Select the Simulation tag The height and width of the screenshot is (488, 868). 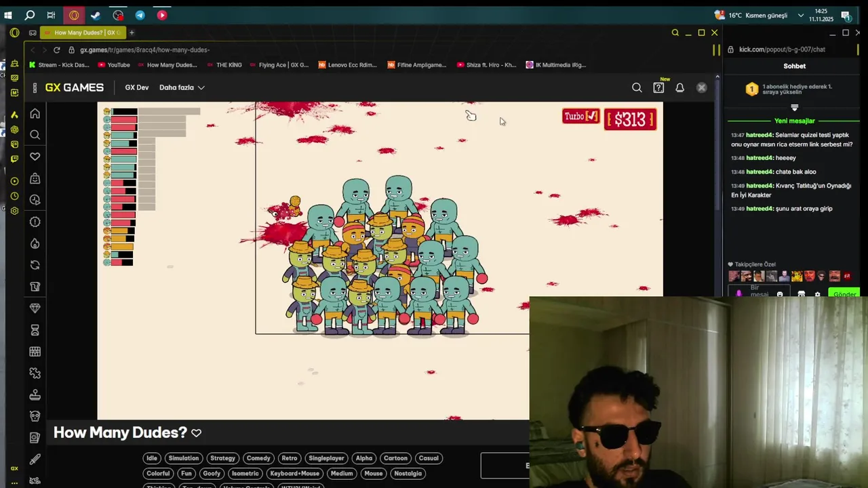coord(184,458)
